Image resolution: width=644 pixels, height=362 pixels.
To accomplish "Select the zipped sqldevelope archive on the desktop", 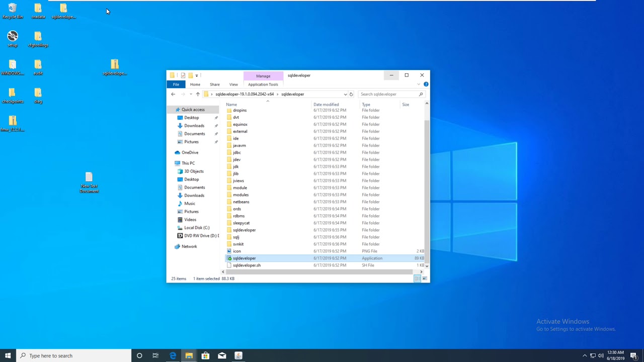I will [x=115, y=67].
